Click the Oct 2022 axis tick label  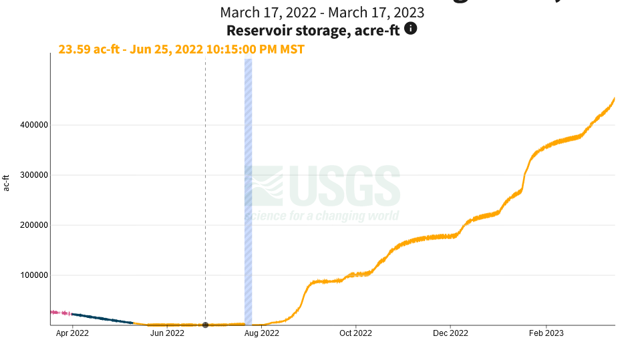coord(355,333)
